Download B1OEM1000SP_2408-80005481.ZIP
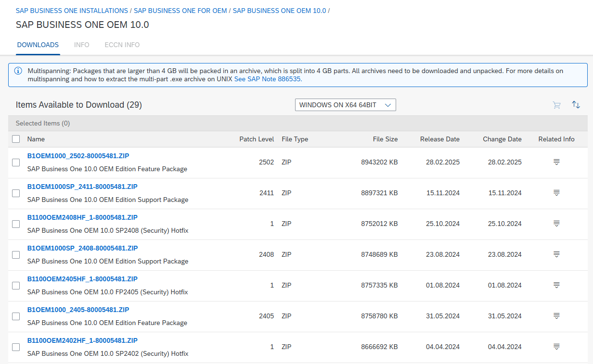This screenshot has width=593, height=364. pos(83,248)
